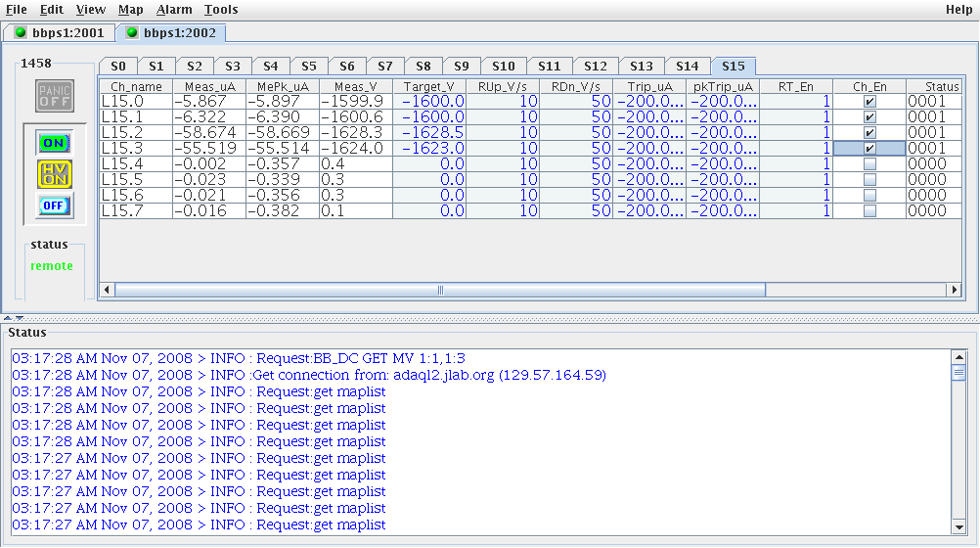The width and height of the screenshot is (980, 548).
Task: Open the Help menu
Action: tap(958, 10)
